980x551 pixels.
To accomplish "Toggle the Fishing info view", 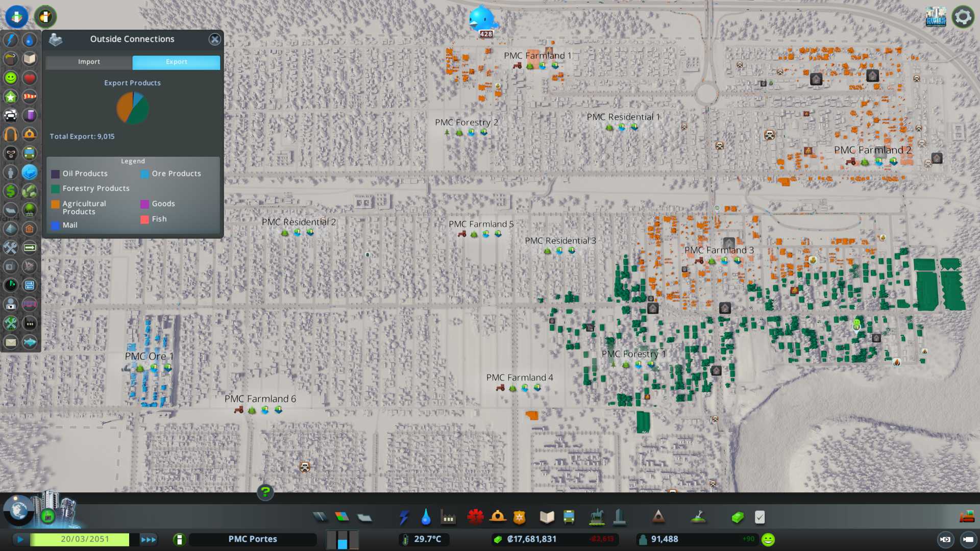I will point(30,342).
